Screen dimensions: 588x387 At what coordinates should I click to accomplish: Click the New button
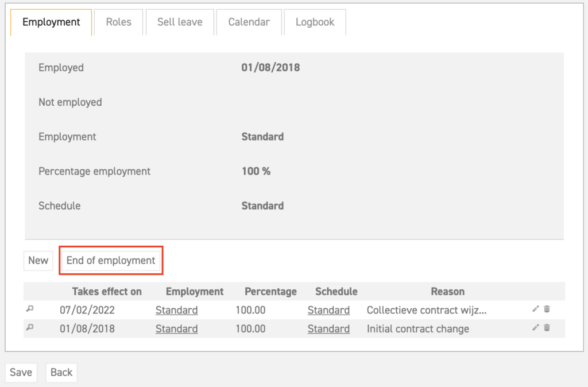[38, 260]
